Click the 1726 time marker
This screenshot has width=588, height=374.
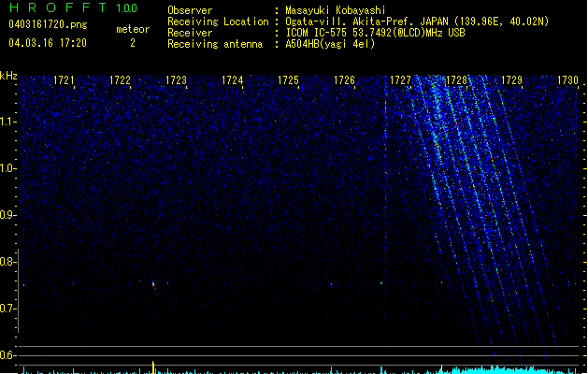point(344,80)
